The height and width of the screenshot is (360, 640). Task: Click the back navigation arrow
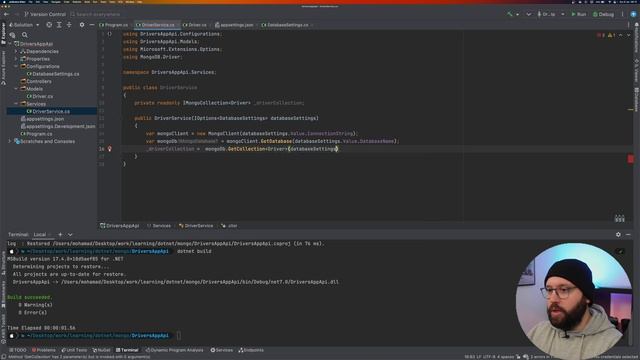(x=7, y=14)
